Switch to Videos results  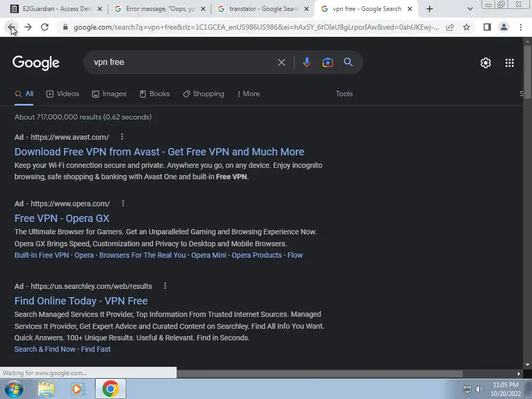(63, 94)
